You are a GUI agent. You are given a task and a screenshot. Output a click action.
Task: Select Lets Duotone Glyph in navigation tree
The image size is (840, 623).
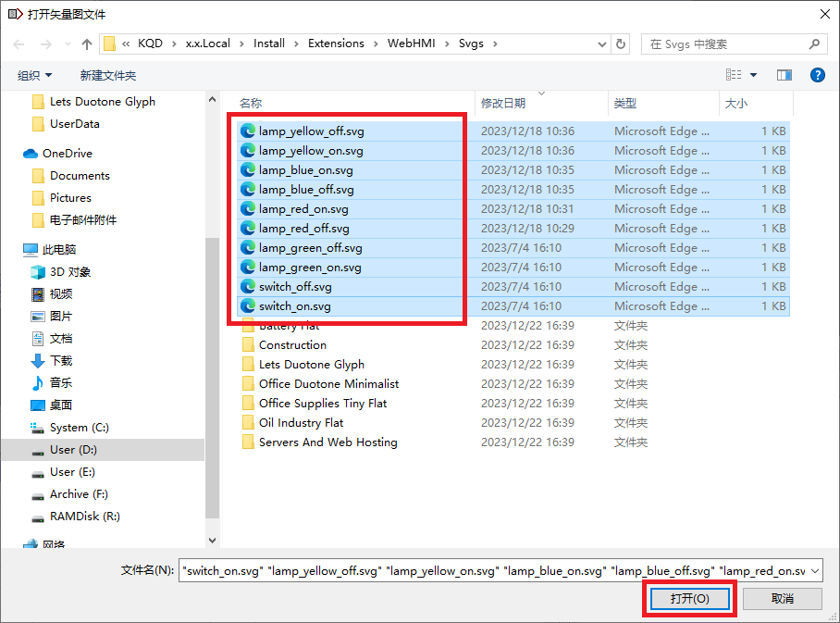coord(103,102)
